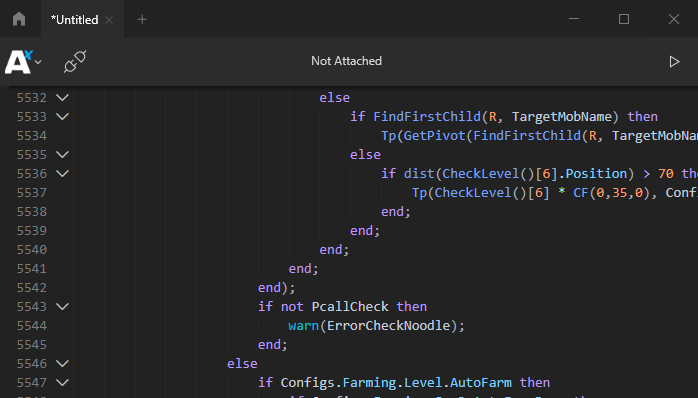The image size is (698, 398).
Task: Place cursor on warn(ErrorCheckNoodle) line
Action: [x=376, y=326]
